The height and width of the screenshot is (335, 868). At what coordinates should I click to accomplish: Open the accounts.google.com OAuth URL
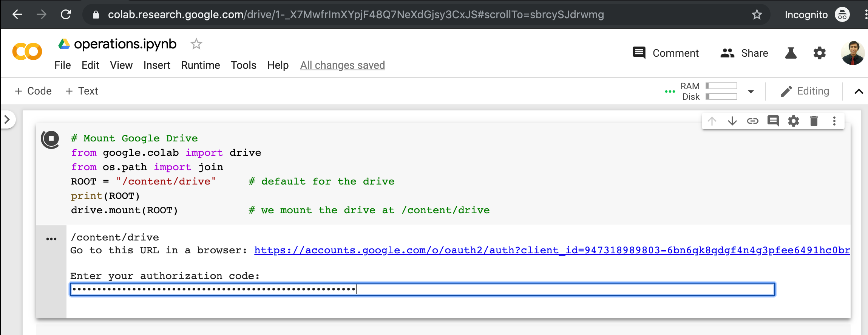pyautogui.click(x=552, y=250)
